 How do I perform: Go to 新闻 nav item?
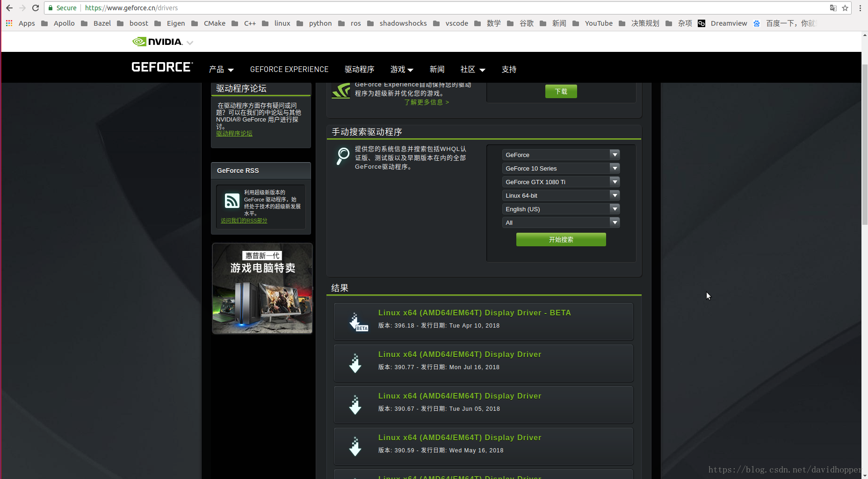pos(437,69)
